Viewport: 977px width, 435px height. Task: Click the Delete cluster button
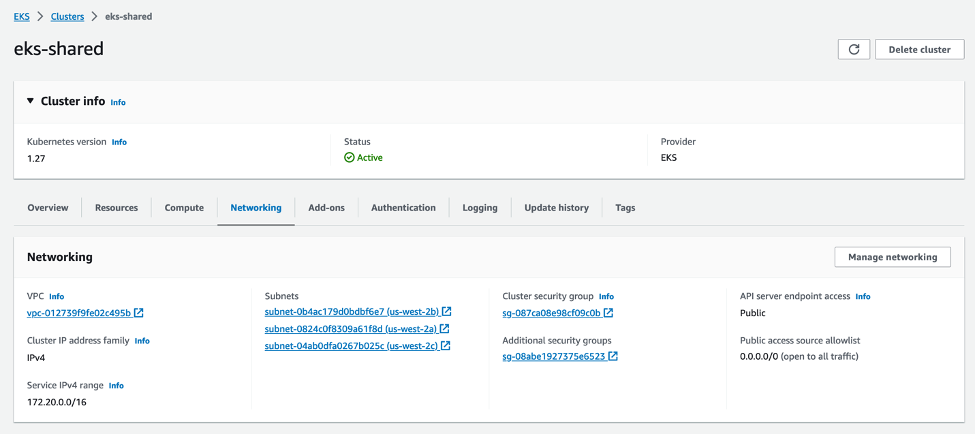point(920,50)
